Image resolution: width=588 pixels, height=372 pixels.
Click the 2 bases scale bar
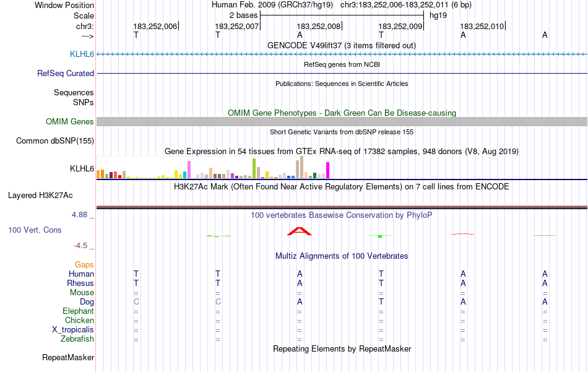(342, 15)
